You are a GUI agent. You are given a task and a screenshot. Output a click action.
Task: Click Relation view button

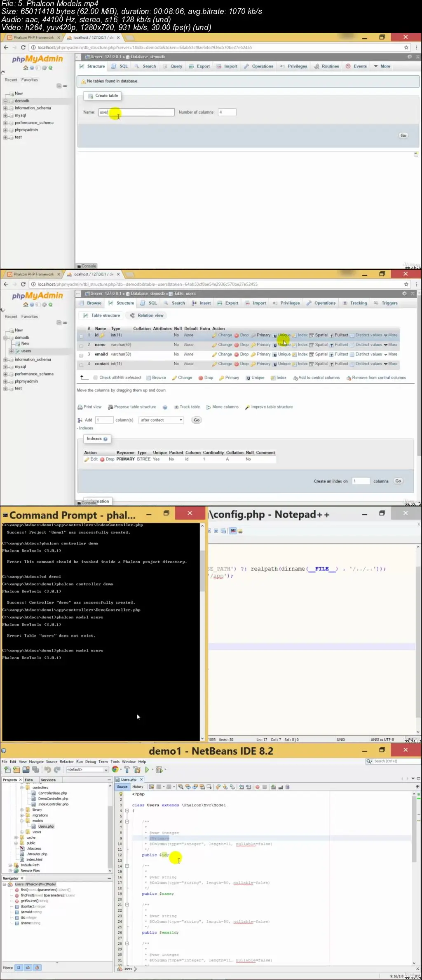tap(146, 315)
